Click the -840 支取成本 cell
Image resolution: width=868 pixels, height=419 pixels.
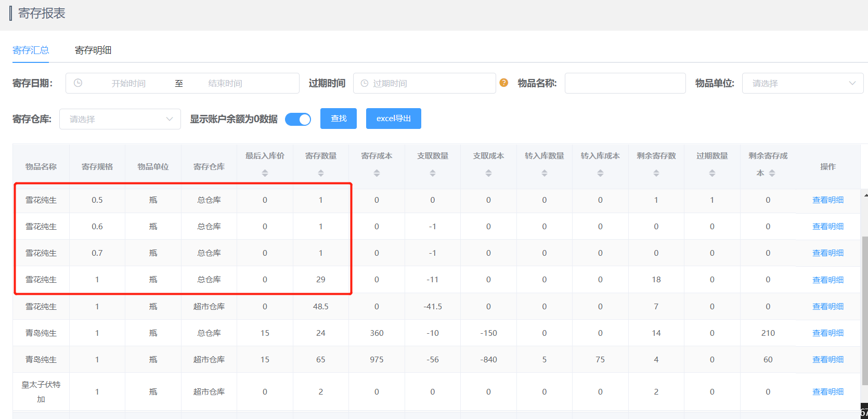click(488, 360)
